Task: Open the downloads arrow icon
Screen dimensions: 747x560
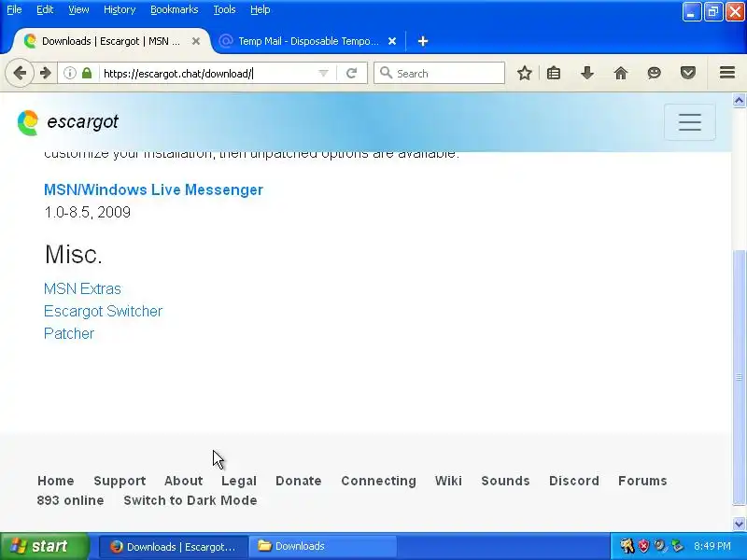Action: point(587,73)
